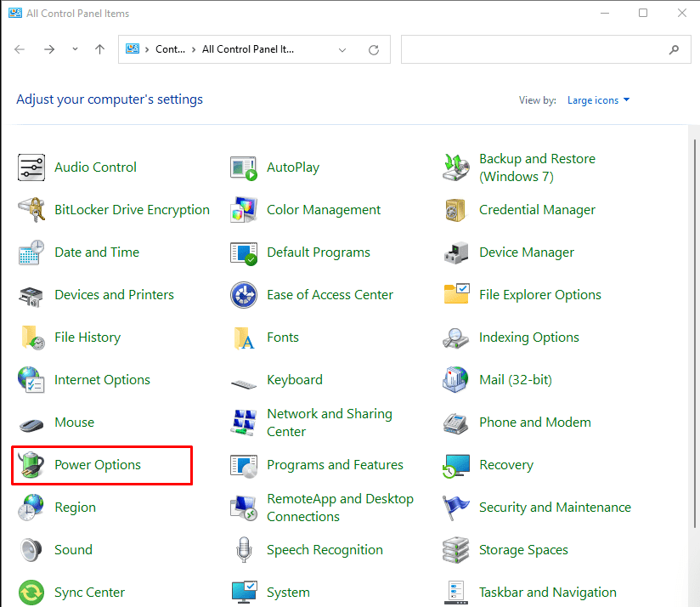The height and width of the screenshot is (607, 700).
Task: Open the Network and Sharing Center icon
Action: (244, 423)
